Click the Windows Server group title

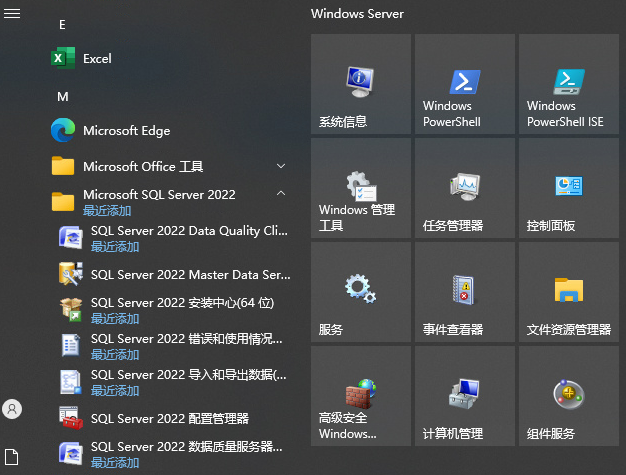tap(357, 14)
